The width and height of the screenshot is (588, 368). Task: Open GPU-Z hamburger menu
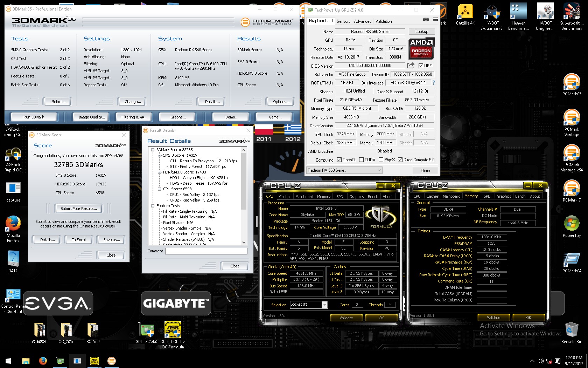[x=435, y=20]
